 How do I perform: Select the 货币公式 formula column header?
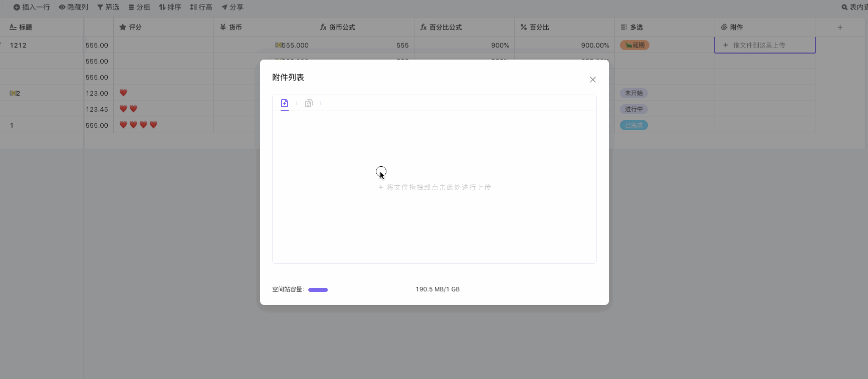pyautogui.click(x=342, y=27)
